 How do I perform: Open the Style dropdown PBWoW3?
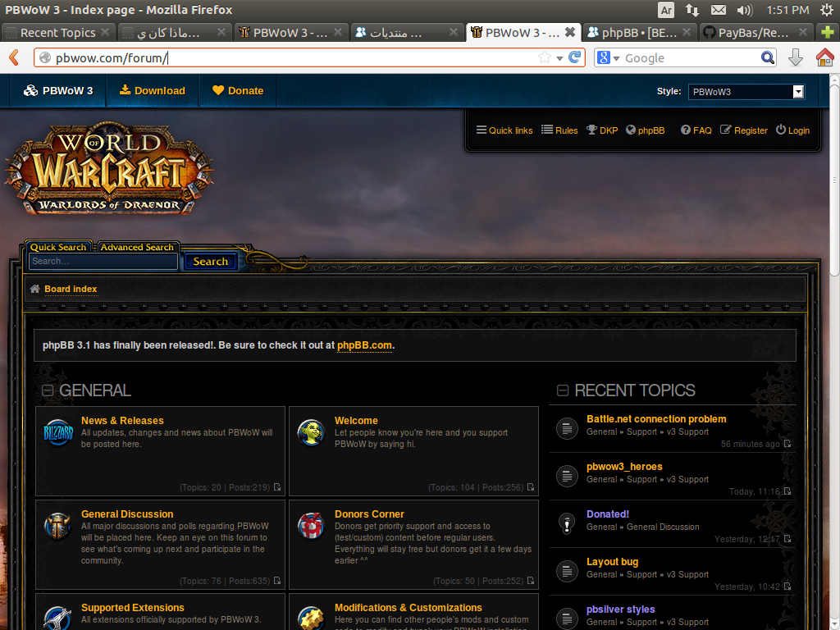746,92
